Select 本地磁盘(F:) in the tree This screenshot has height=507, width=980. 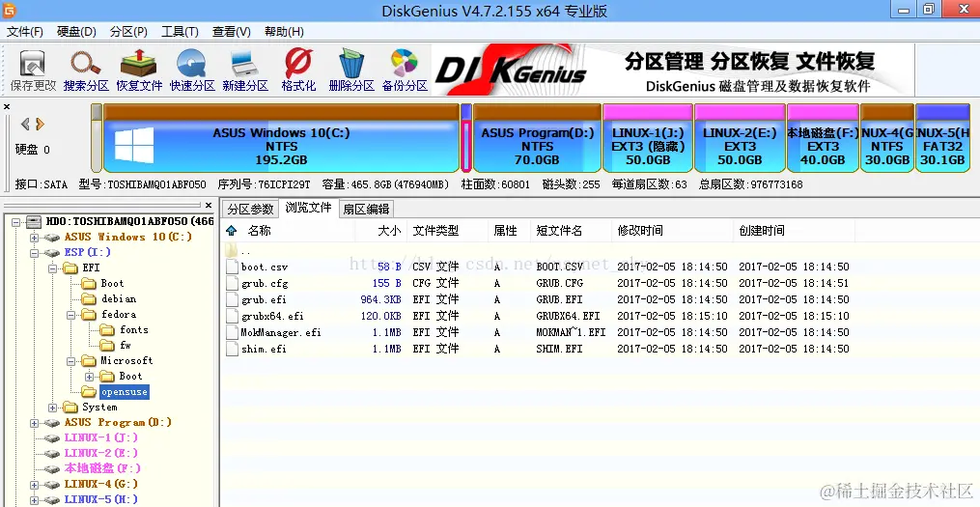point(102,468)
